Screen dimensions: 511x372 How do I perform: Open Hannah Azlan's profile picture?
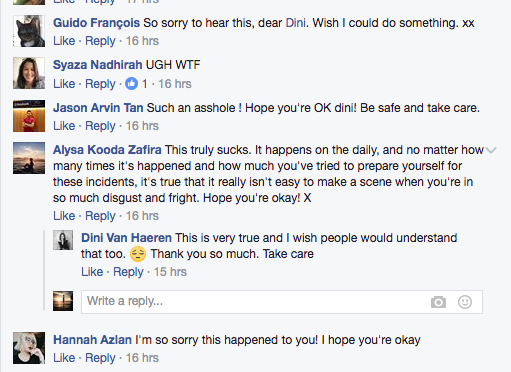(29, 348)
